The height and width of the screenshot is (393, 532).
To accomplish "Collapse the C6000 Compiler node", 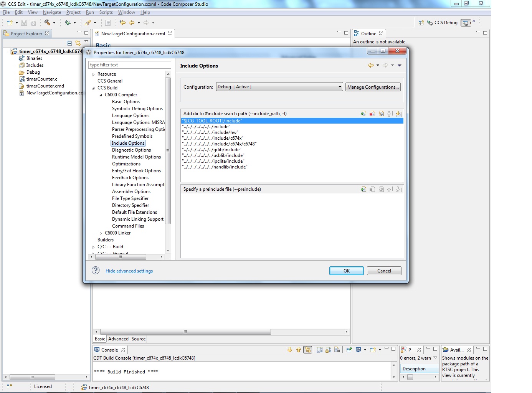I will [x=101, y=95].
